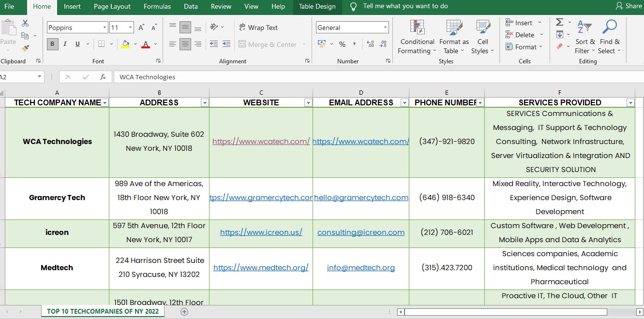The image size is (644, 319).
Task: Toggle Center horizontal alignment
Action: click(185, 44)
